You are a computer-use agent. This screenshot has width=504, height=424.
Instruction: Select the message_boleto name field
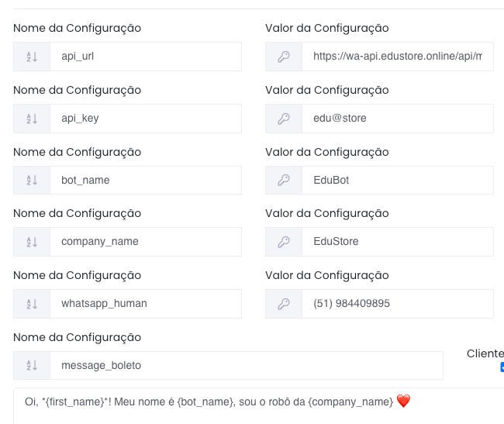(x=246, y=366)
